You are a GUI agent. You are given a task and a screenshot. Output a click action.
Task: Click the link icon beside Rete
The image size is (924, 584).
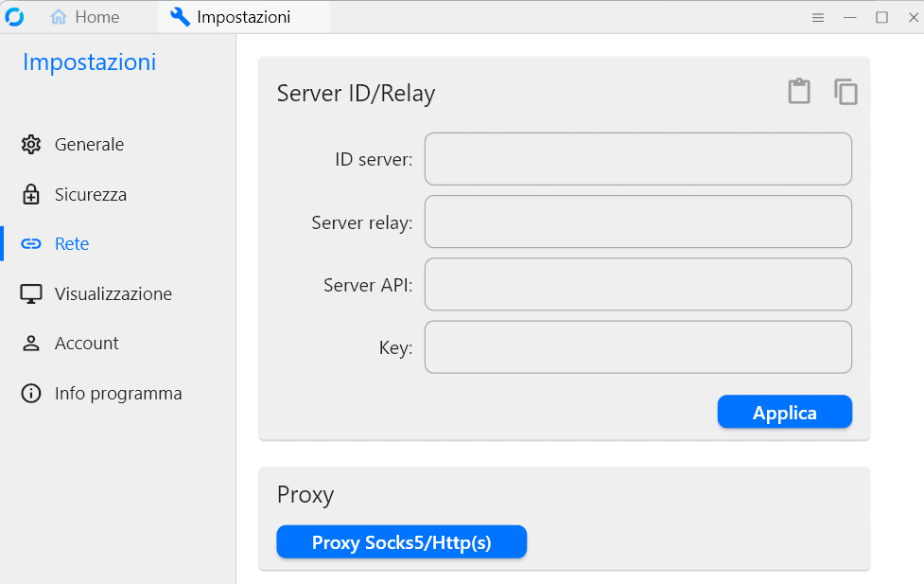coord(31,243)
